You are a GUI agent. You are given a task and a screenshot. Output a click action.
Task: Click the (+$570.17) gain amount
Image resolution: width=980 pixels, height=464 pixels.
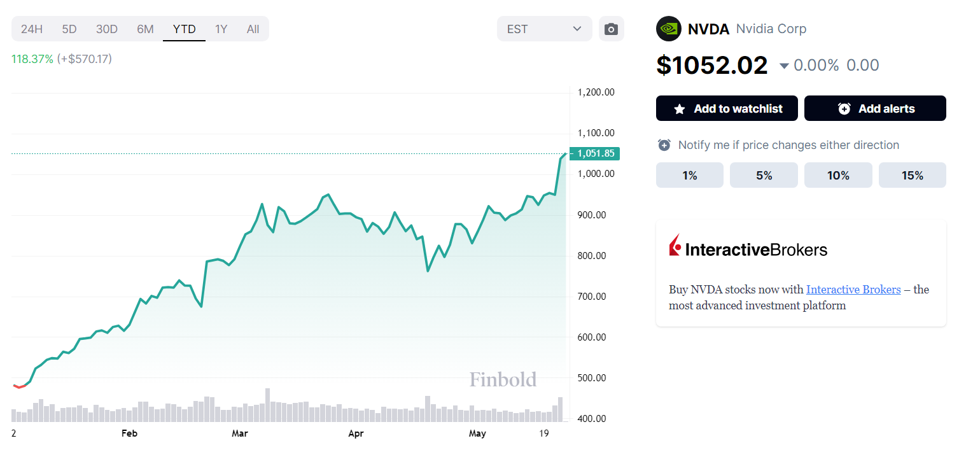point(85,59)
